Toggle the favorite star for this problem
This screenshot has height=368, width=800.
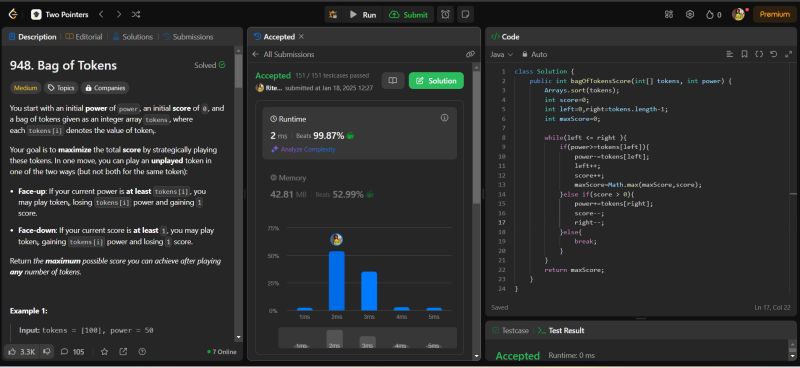[104, 351]
